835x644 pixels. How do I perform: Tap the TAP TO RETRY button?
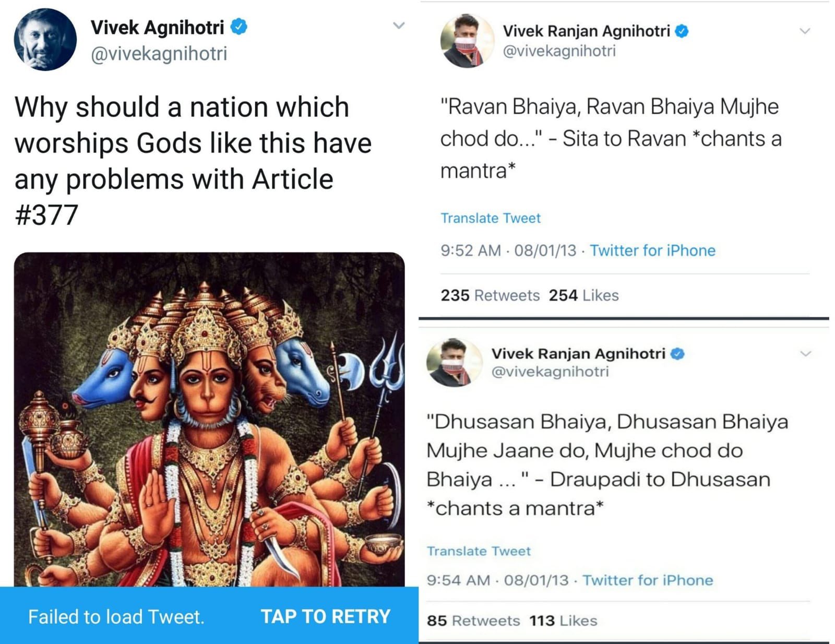[325, 616]
